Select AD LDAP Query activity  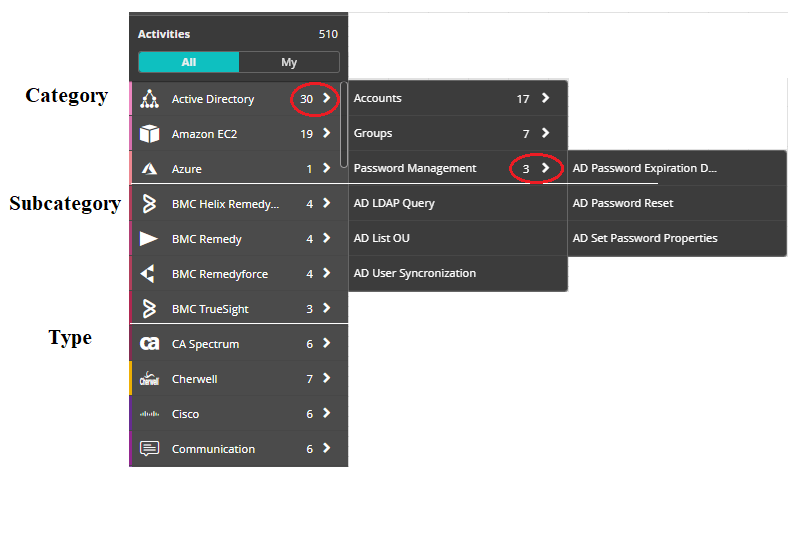[458, 203]
